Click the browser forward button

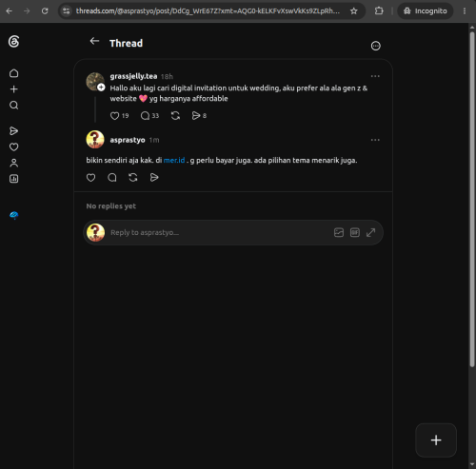27,11
